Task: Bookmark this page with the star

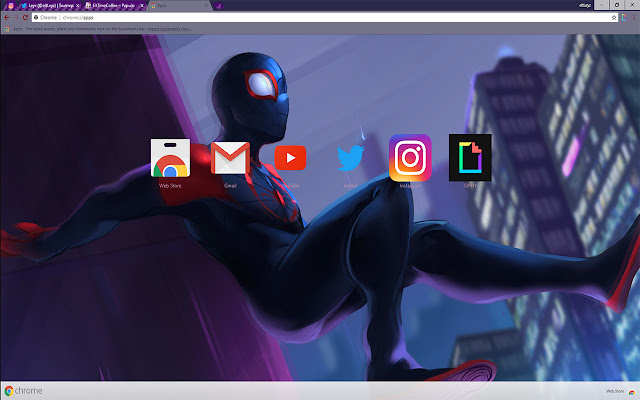Action: tap(613, 18)
